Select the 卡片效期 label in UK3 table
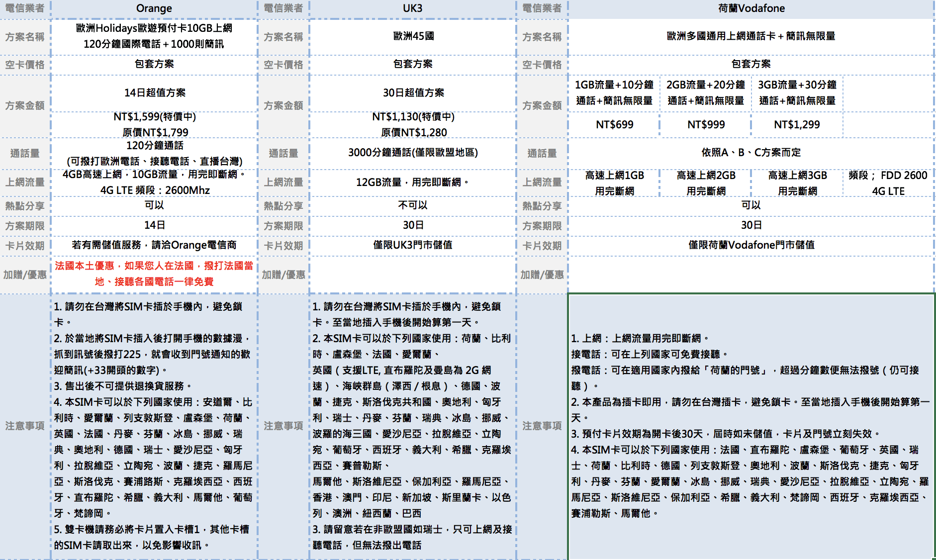 coord(283,246)
